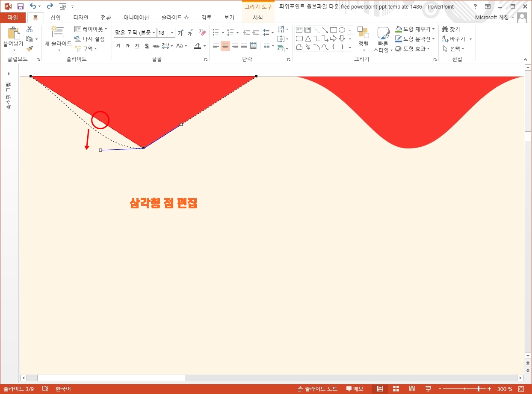Open the 파일 file tab
The height and width of the screenshot is (394, 532).
tap(13, 18)
